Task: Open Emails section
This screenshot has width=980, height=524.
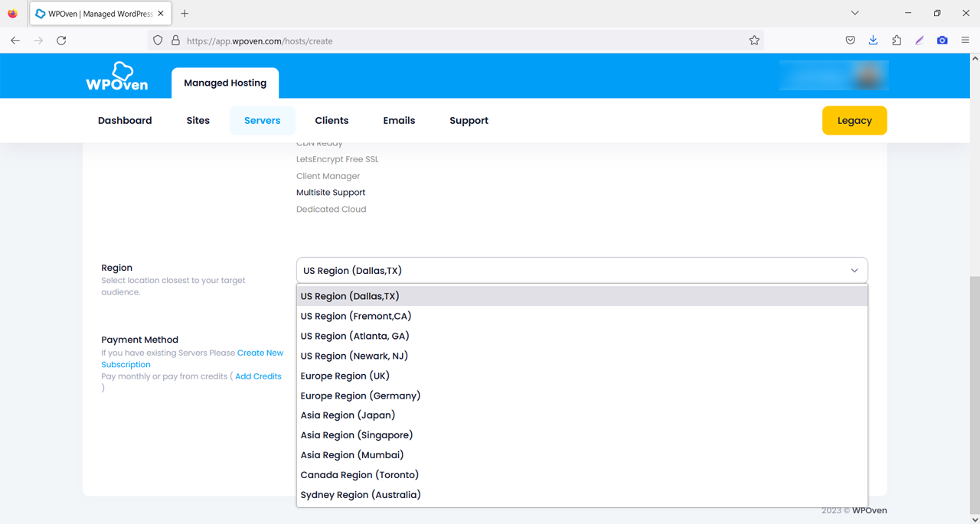Action: pos(399,121)
